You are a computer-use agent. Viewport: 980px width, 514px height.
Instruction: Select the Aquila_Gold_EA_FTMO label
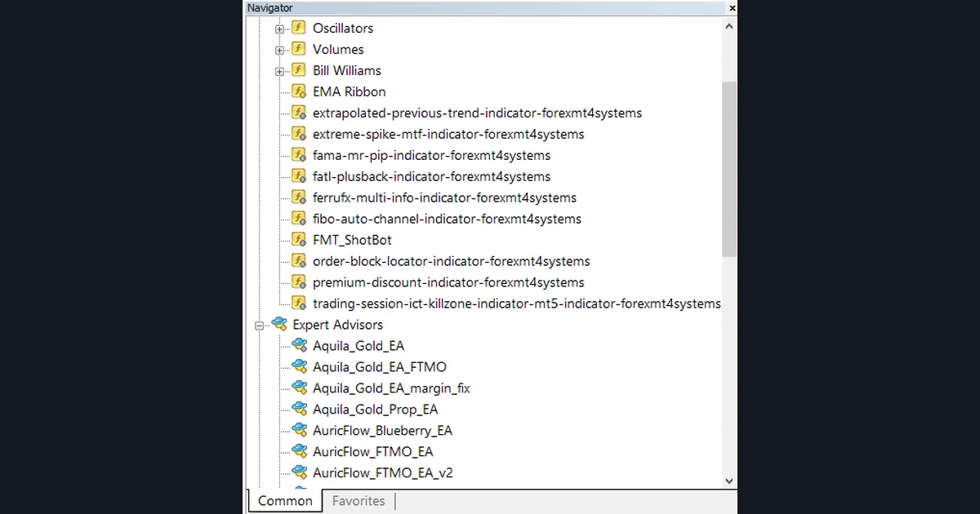(x=380, y=367)
